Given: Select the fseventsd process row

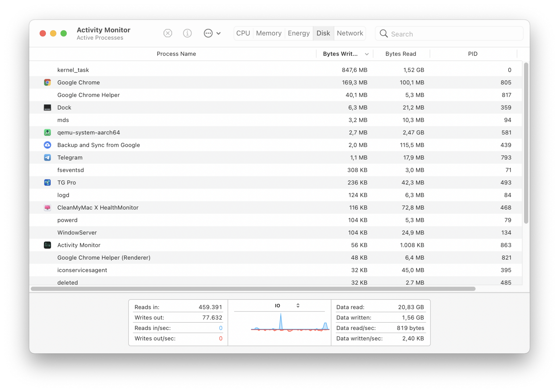Looking at the screenshot, I should click(276, 170).
